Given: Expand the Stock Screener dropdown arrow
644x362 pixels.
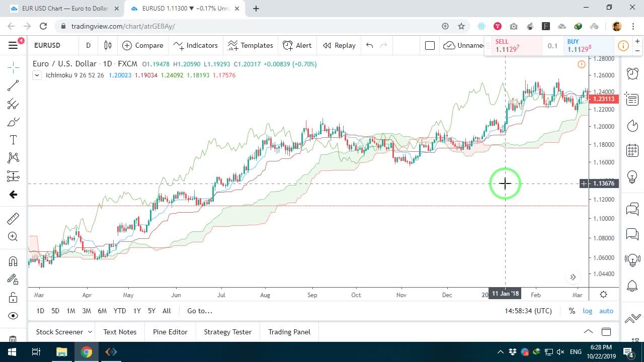Looking at the screenshot, I should click(x=90, y=332).
